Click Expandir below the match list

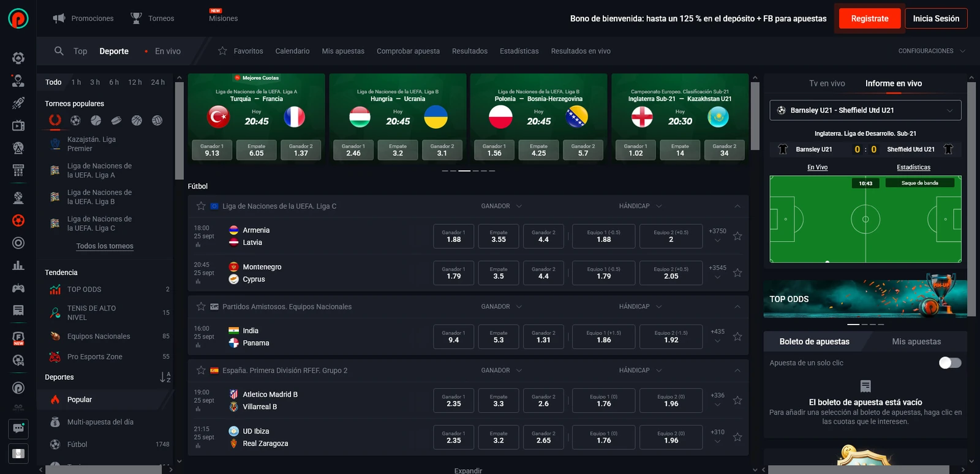[x=468, y=470]
